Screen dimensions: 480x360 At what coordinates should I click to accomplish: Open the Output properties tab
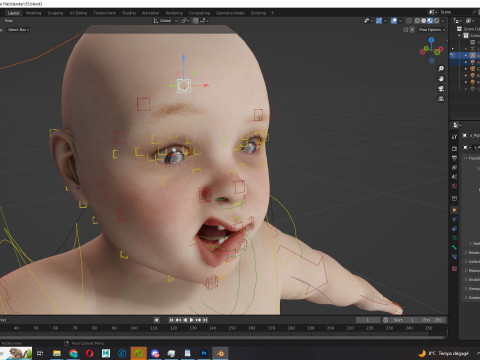tap(454, 158)
